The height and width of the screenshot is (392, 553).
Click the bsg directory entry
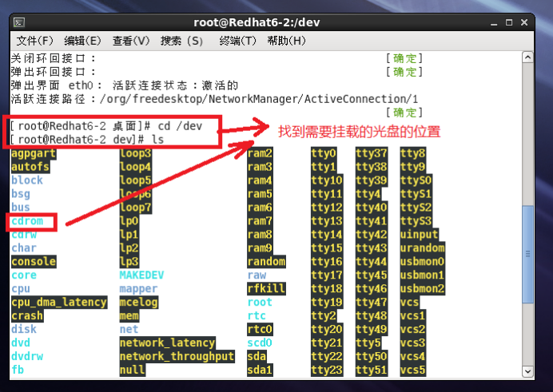[21, 194]
